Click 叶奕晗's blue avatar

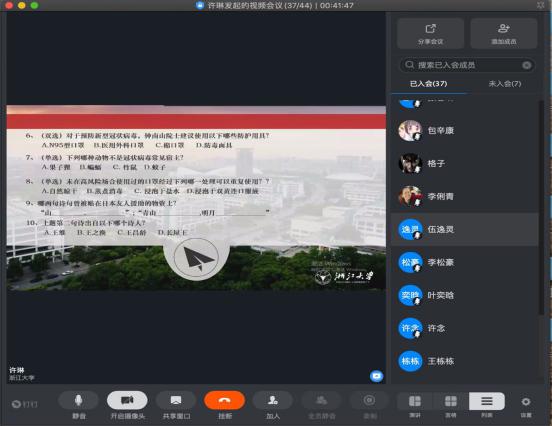[410, 295]
